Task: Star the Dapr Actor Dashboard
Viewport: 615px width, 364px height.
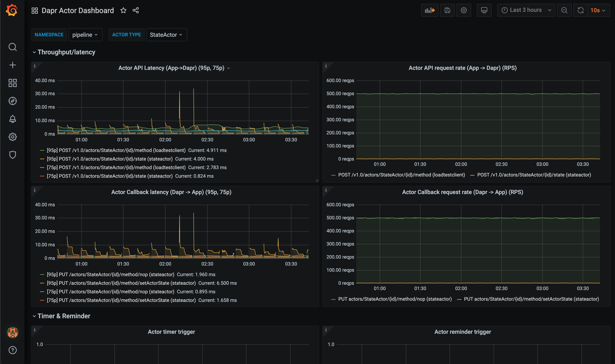Action: pyautogui.click(x=123, y=10)
